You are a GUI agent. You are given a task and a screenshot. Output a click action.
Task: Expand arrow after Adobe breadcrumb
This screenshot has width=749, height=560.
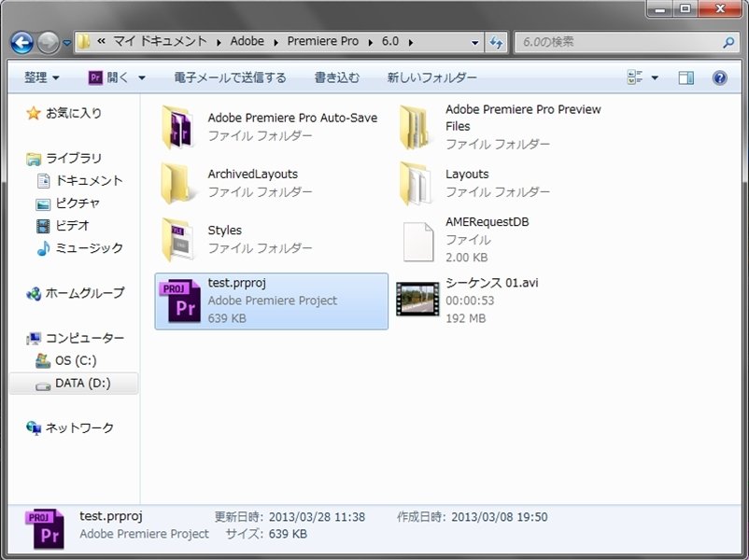[x=276, y=43]
